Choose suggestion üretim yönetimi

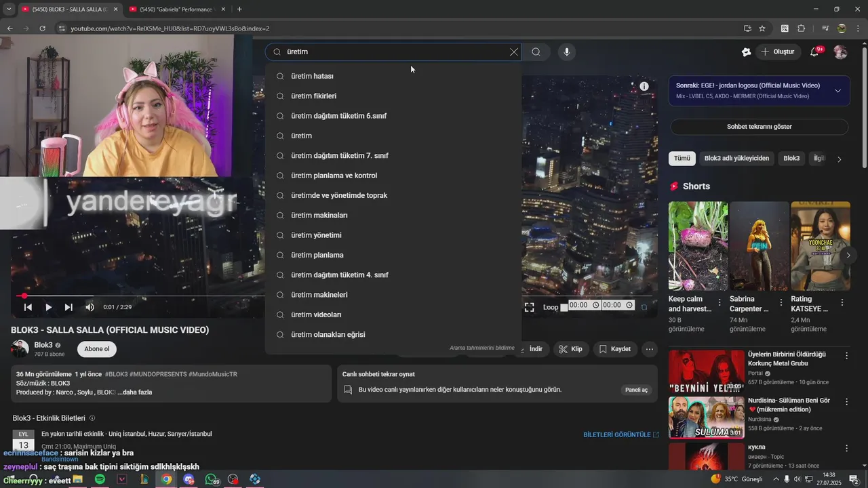393,235
